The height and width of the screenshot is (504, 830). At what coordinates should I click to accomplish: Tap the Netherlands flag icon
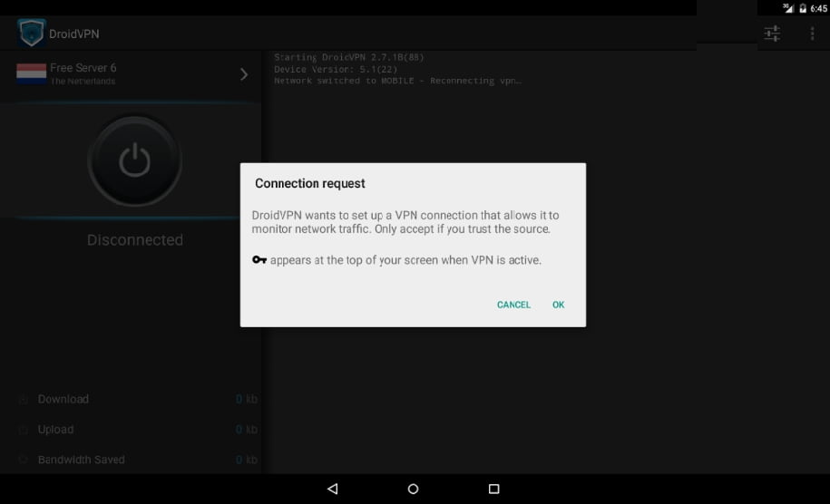pyautogui.click(x=31, y=74)
